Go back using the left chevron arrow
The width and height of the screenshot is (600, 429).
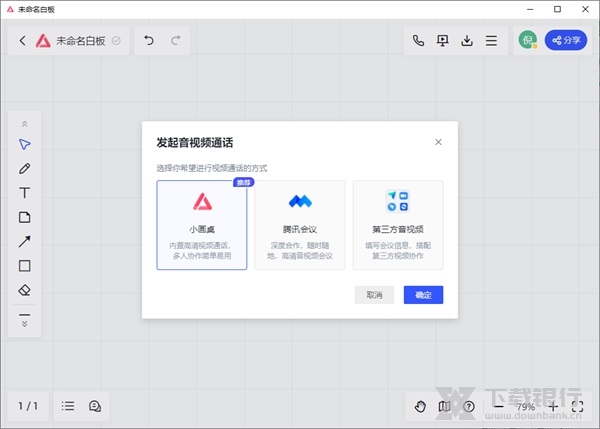pyautogui.click(x=23, y=41)
